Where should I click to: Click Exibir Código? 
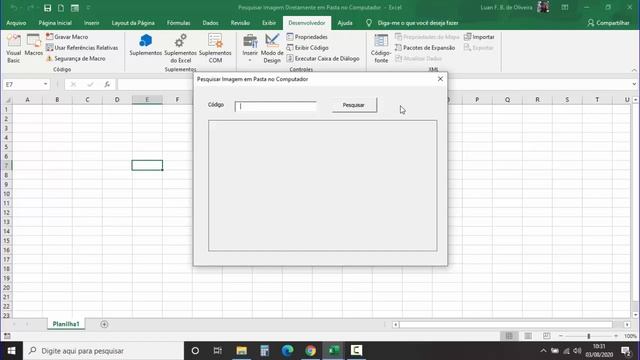click(307, 48)
